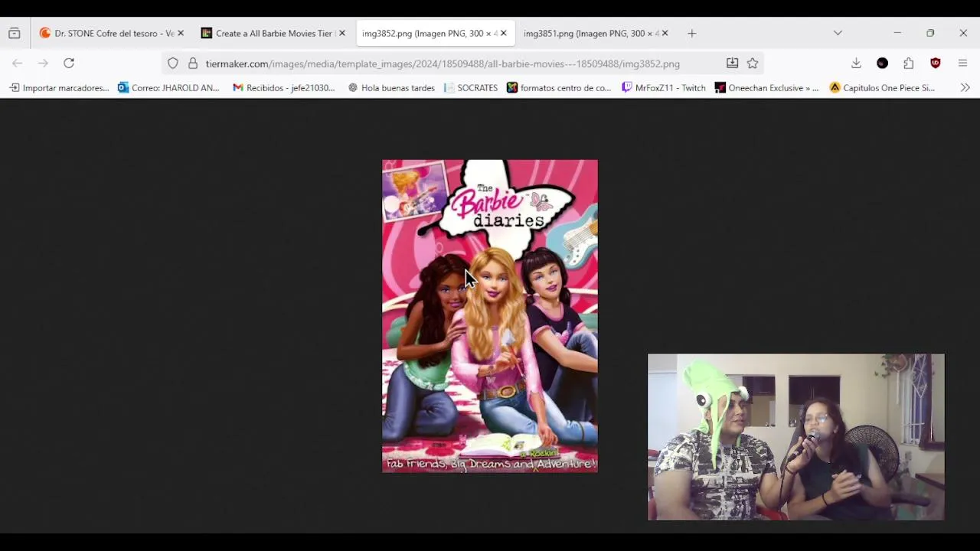Open the formatos centro de co... bookmark
The height and width of the screenshot is (551, 980).
click(x=559, y=88)
